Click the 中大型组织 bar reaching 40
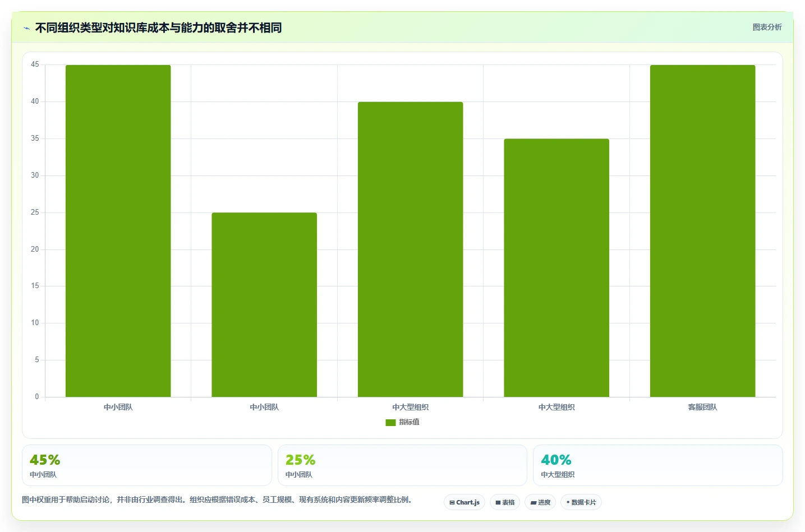 click(x=411, y=249)
